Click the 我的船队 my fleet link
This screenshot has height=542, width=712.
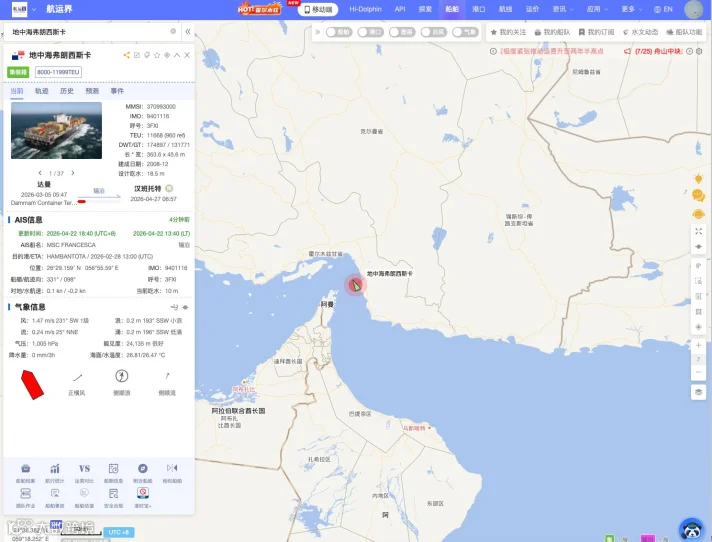click(x=552, y=32)
